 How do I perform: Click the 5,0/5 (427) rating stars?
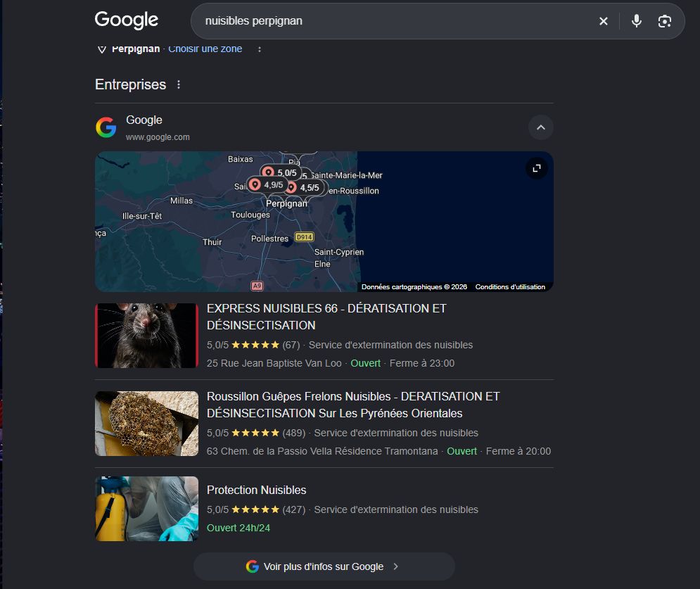click(x=255, y=509)
